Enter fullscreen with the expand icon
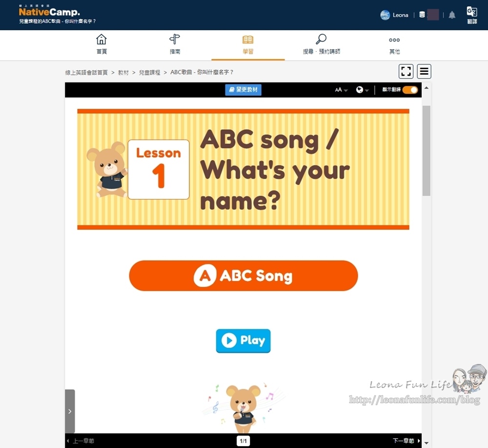The width and height of the screenshot is (488, 448). (406, 71)
